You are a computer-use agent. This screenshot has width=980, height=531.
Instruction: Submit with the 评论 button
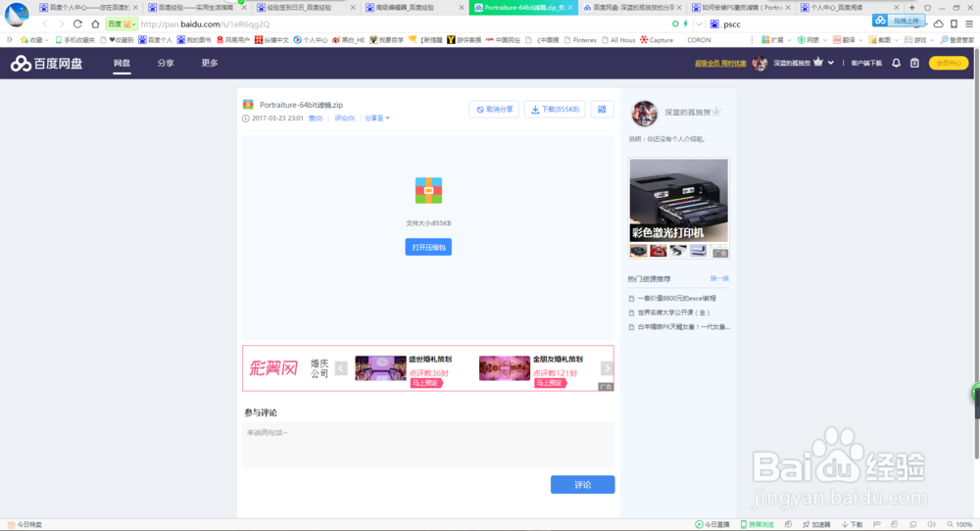point(582,485)
